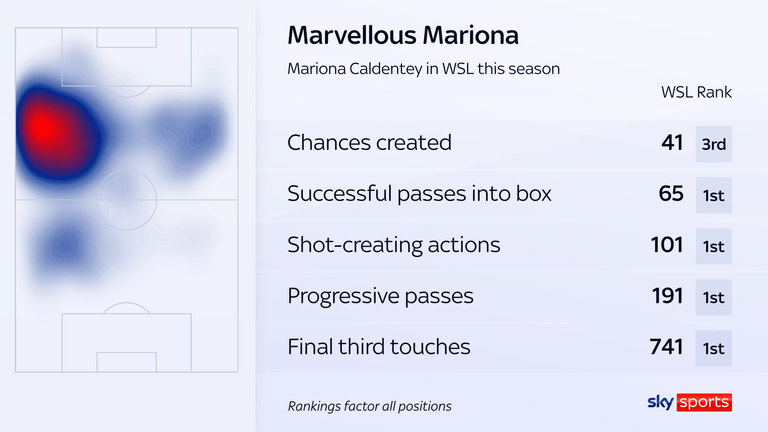Click the Successful passes into box label
768x432 pixels.
[x=419, y=194]
